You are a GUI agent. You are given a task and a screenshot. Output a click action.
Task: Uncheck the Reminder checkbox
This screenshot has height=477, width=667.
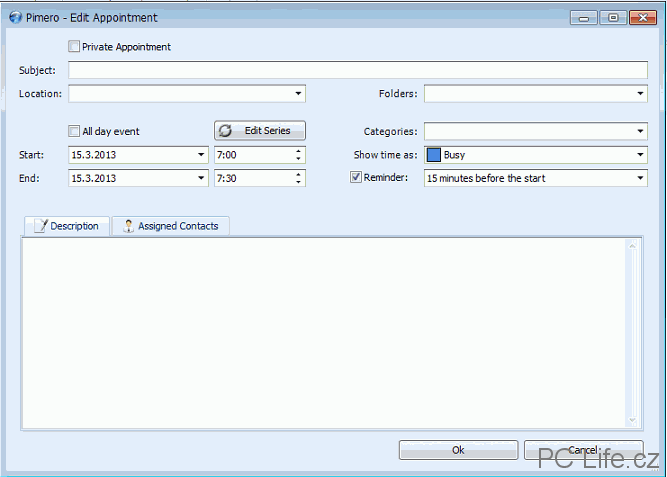click(x=356, y=177)
